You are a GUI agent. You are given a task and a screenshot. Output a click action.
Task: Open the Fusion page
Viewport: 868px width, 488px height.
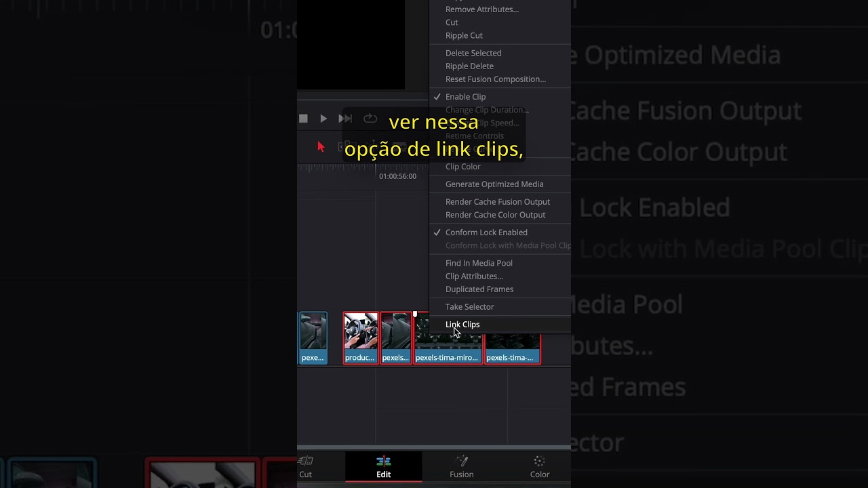tap(462, 467)
